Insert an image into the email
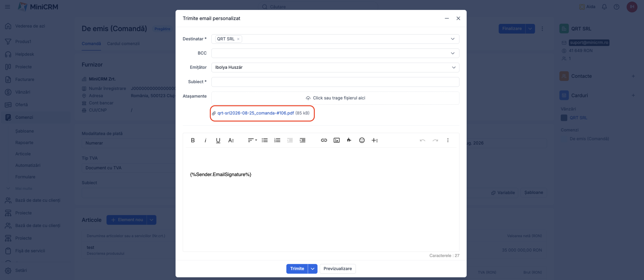 pyautogui.click(x=337, y=140)
